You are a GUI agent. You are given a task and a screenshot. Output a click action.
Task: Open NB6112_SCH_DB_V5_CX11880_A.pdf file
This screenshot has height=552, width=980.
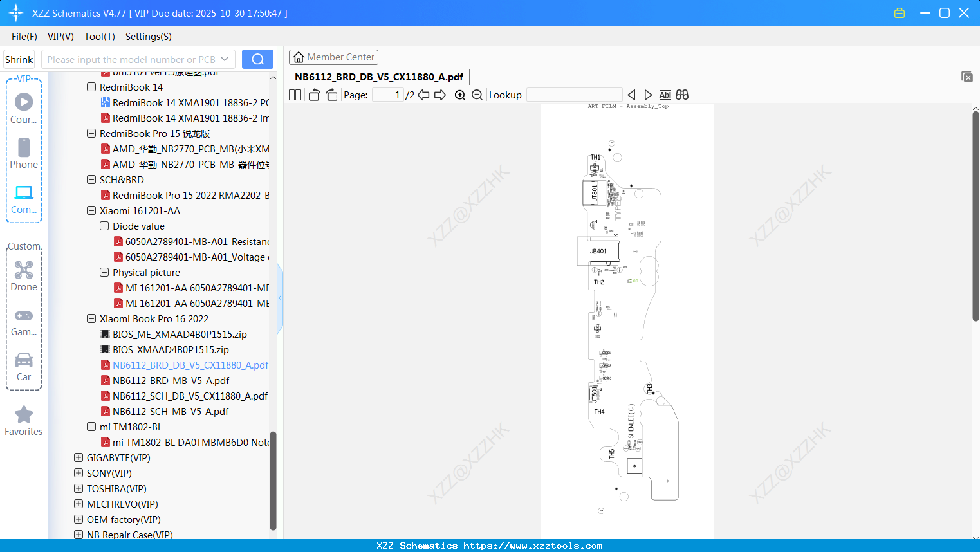pyautogui.click(x=190, y=396)
